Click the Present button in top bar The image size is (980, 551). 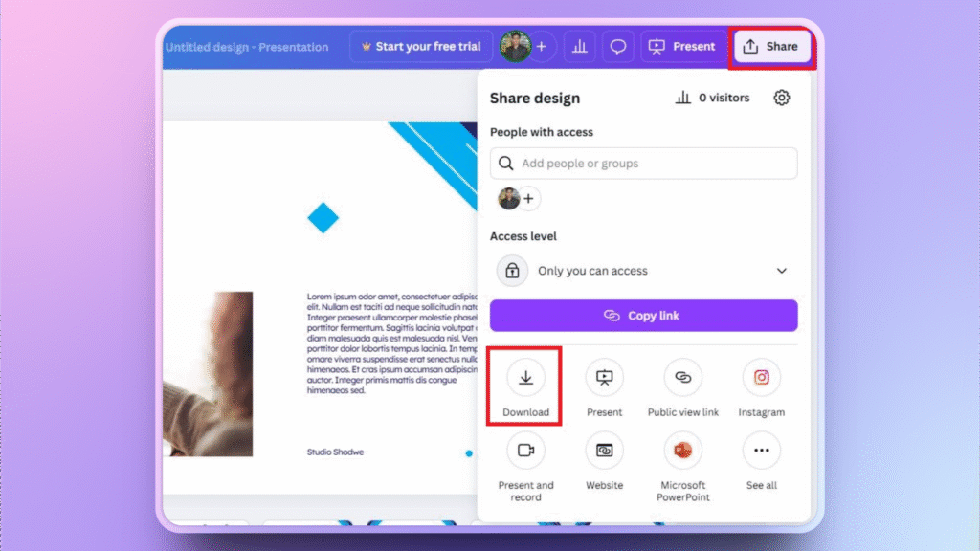pyautogui.click(x=682, y=46)
